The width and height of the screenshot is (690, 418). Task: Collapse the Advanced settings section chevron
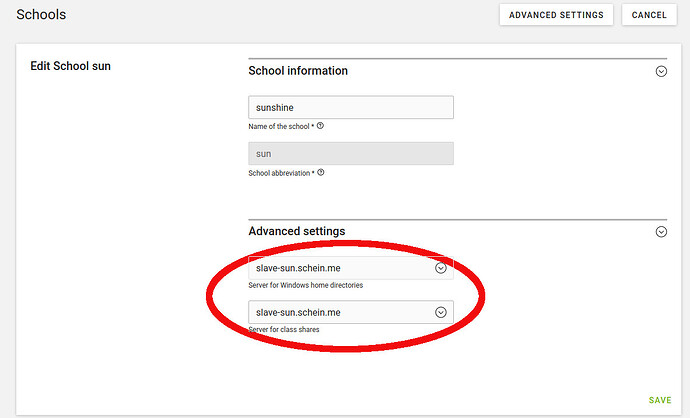(660, 231)
